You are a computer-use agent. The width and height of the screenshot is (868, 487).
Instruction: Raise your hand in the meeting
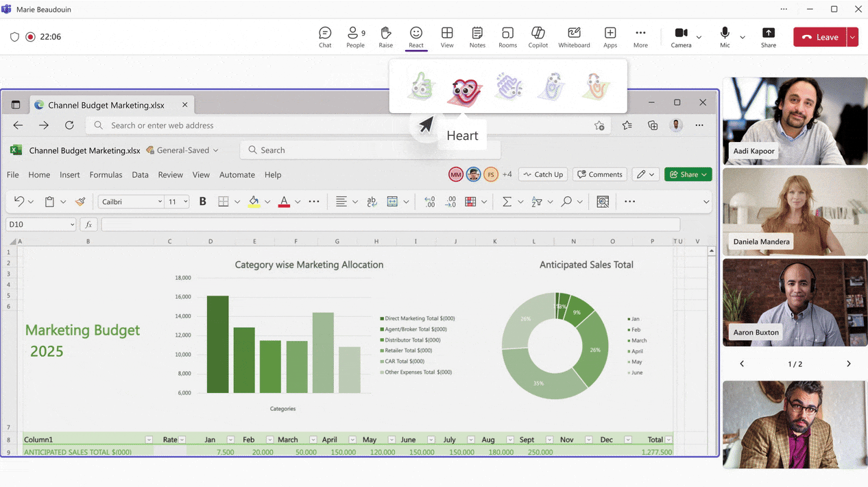pyautogui.click(x=385, y=37)
